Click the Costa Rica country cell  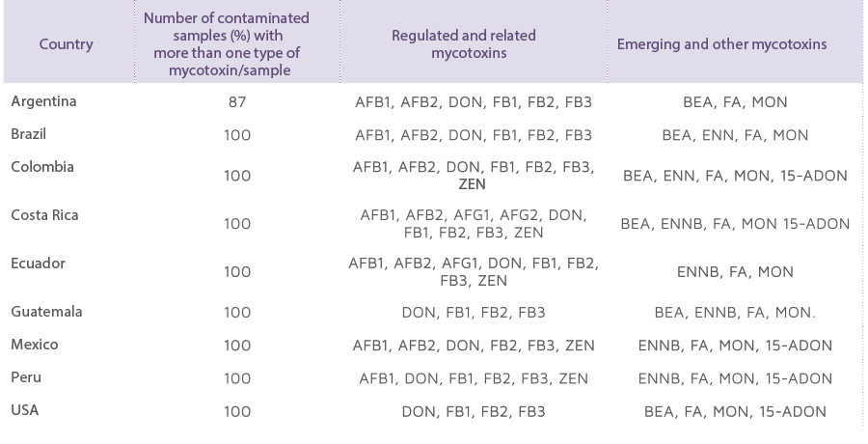(44, 215)
